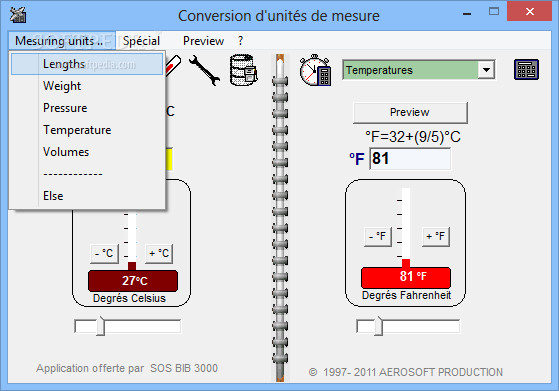Increase Fahrenheit with + °F button
This screenshot has width=559, height=391.
click(436, 236)
